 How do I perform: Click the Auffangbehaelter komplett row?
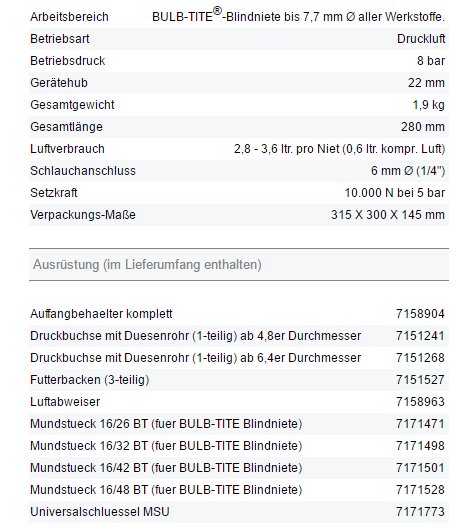tap(239, 314)
